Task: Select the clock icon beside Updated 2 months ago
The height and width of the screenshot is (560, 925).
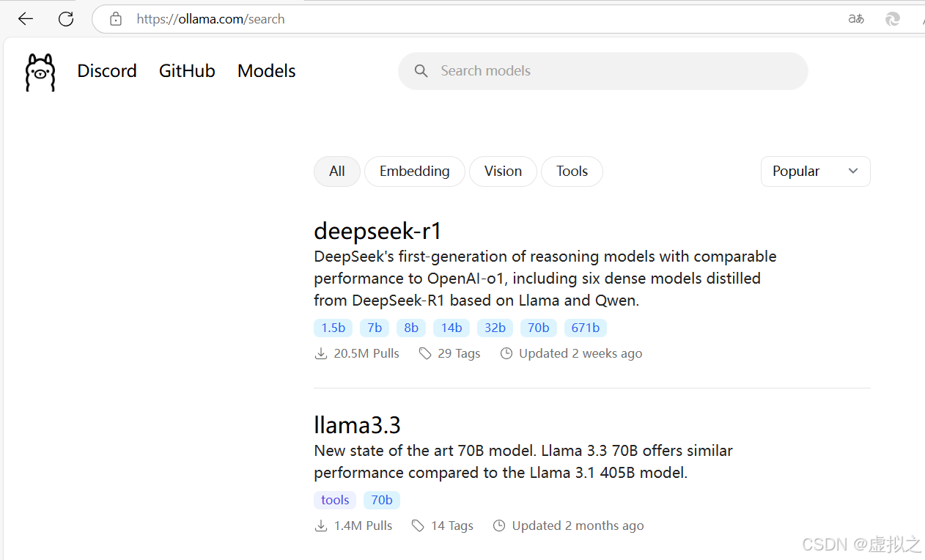Action: click(499, 526)
